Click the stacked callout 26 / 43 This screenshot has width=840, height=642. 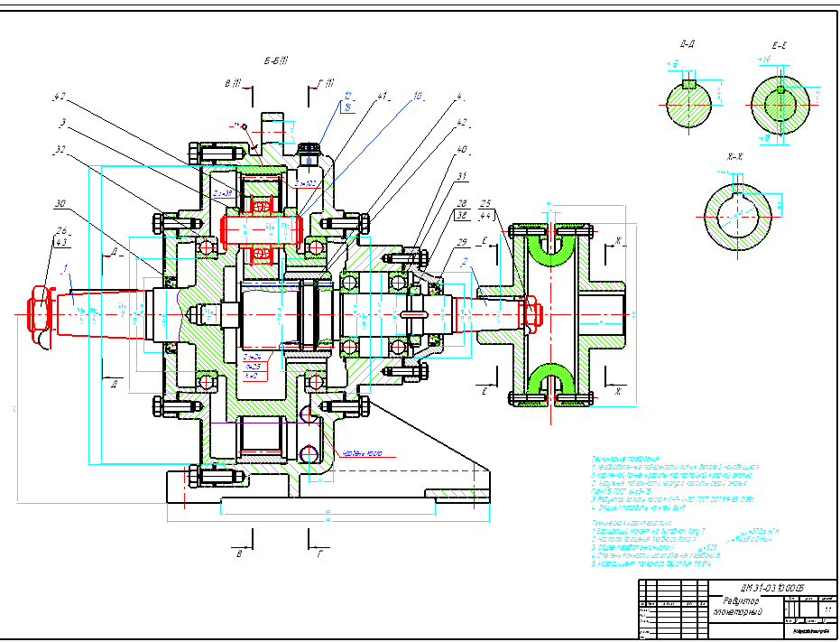pos(62,234)
